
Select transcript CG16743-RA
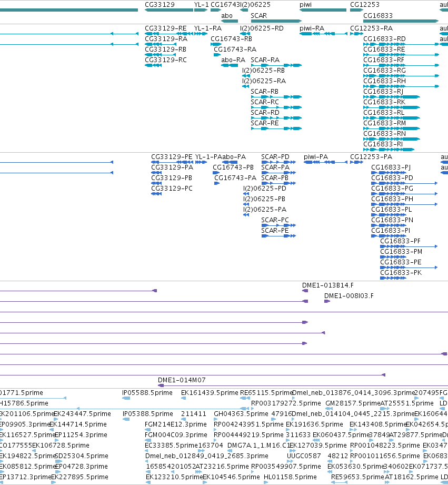pos(235,50)
